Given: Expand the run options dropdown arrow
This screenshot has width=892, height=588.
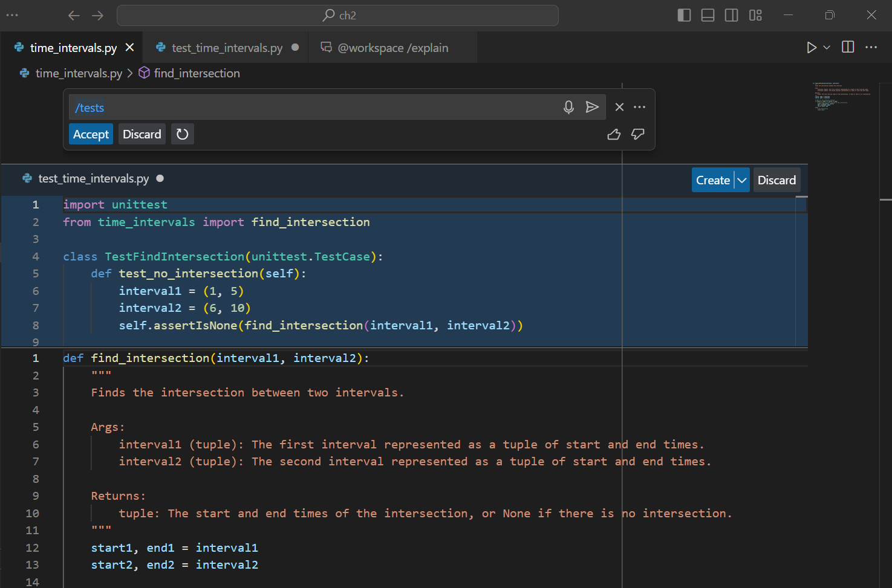Looking at the screenshot, I should (x=827, y=47).
